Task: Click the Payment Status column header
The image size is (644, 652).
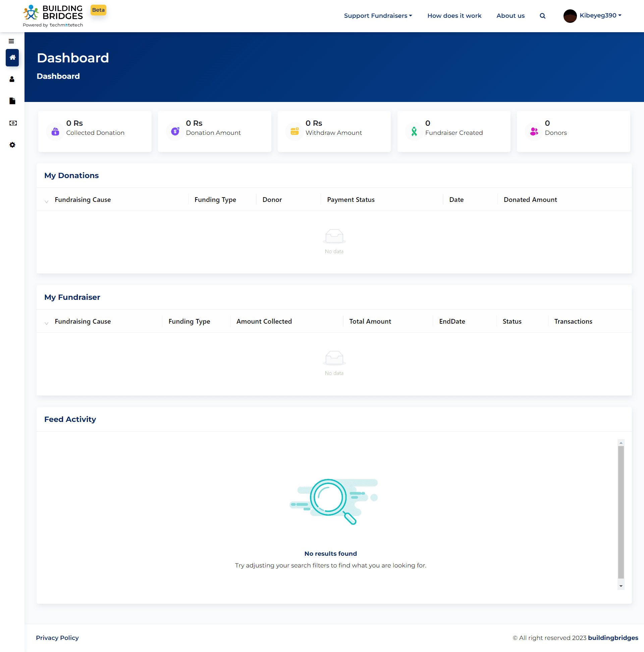Action: click(351, 200)
